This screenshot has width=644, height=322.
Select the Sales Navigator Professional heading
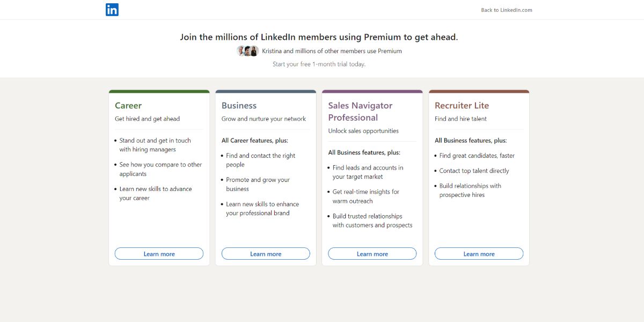pos(360,112)
